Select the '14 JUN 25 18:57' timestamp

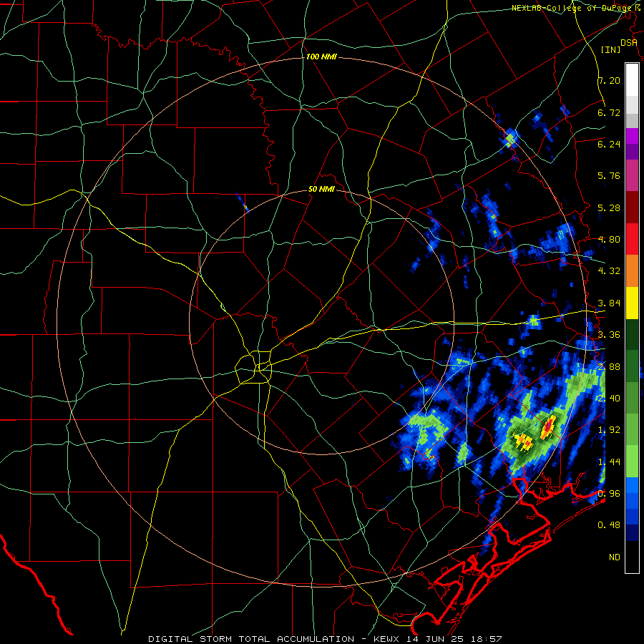(x=454, y=639)
